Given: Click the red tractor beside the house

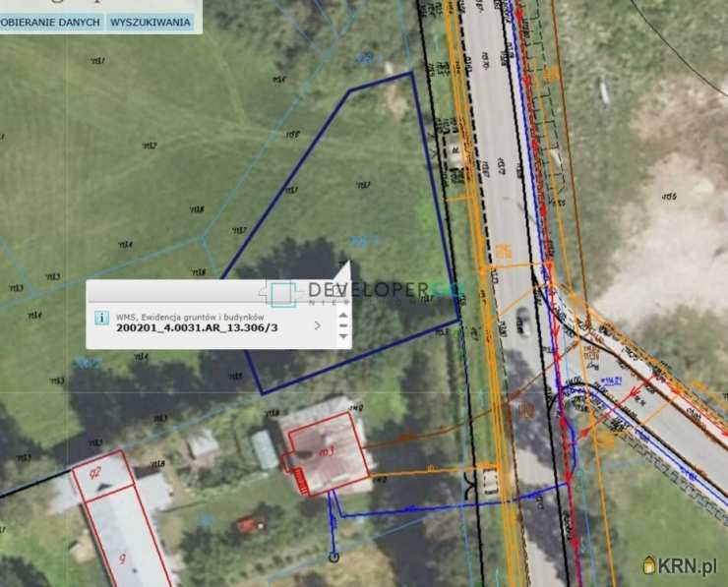Looking at the screenshot, I should 250,524.
